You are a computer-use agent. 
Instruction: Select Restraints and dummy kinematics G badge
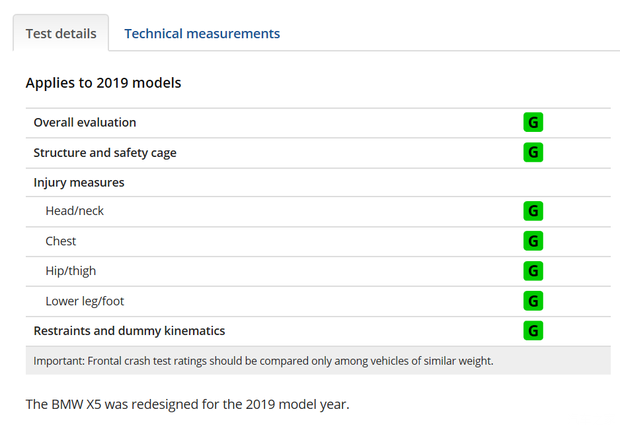pos(533,331)
